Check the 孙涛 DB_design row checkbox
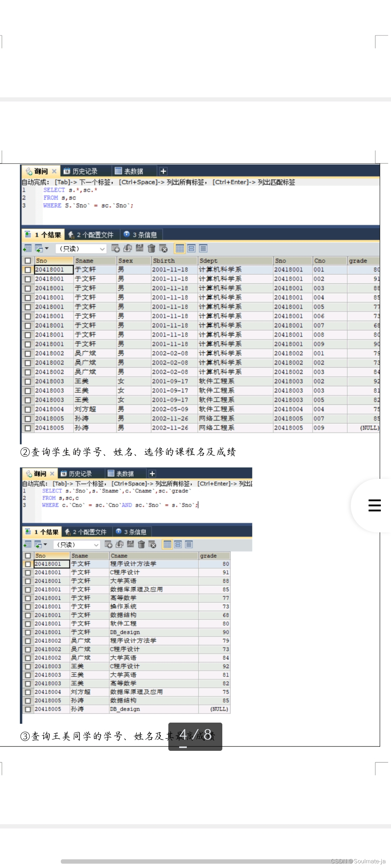Screen dimensions: 391x868 [x=28, y=709]
